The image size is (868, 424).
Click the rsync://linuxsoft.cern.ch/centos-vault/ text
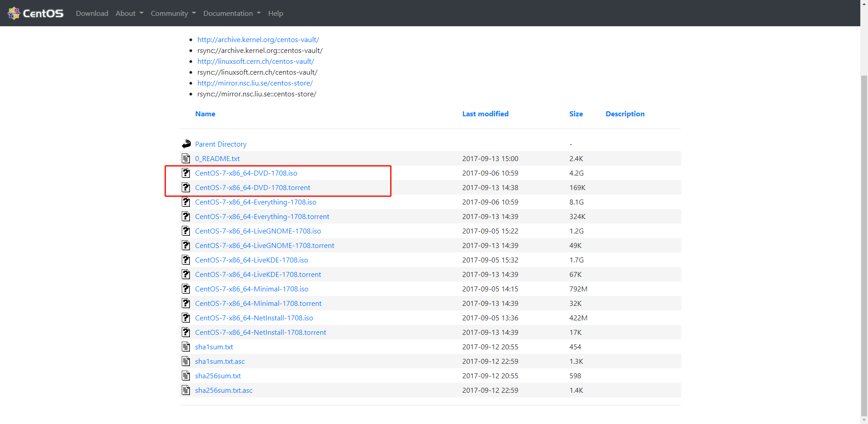tap(257, 72)
